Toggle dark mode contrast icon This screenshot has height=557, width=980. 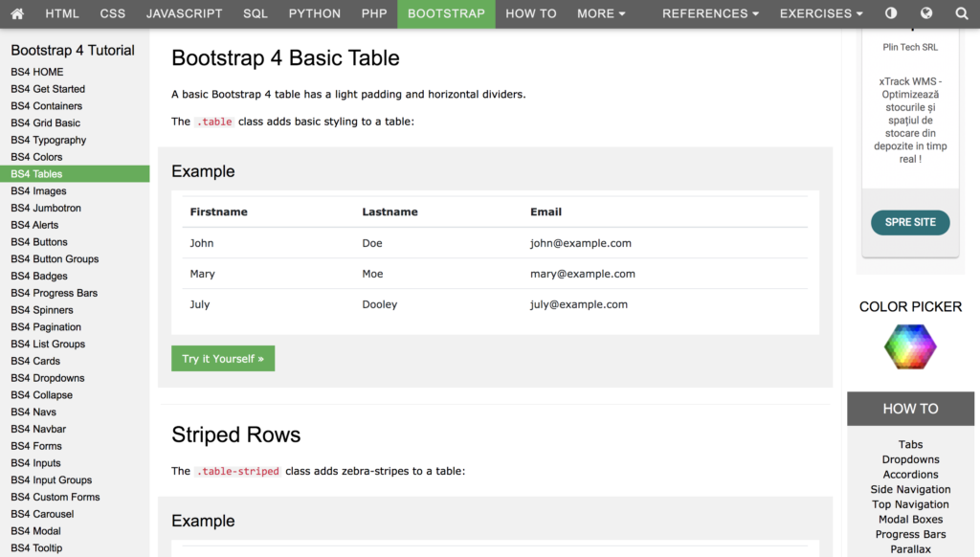click(x=891, y=13)
